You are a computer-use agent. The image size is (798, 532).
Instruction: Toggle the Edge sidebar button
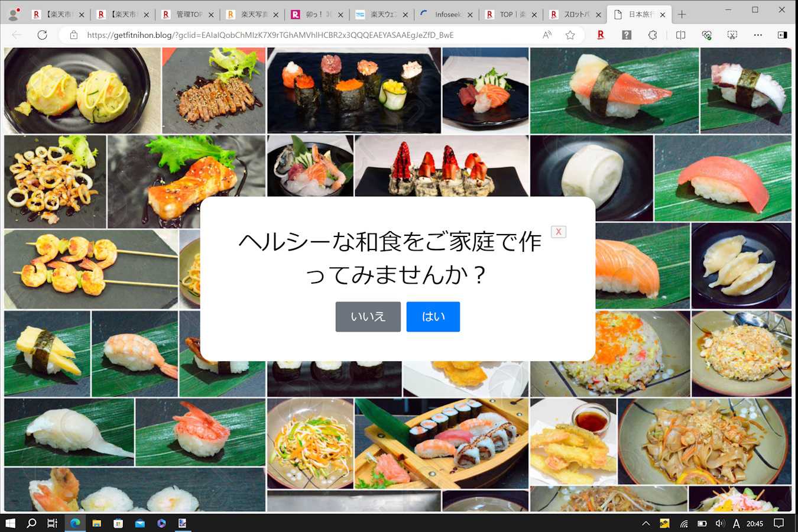[782, 35]
